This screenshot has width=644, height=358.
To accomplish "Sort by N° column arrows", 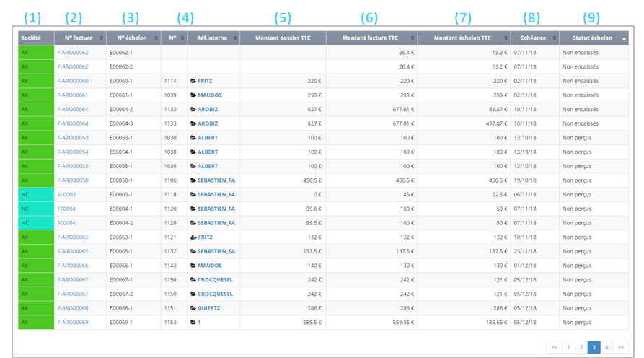I will [182, 38].
